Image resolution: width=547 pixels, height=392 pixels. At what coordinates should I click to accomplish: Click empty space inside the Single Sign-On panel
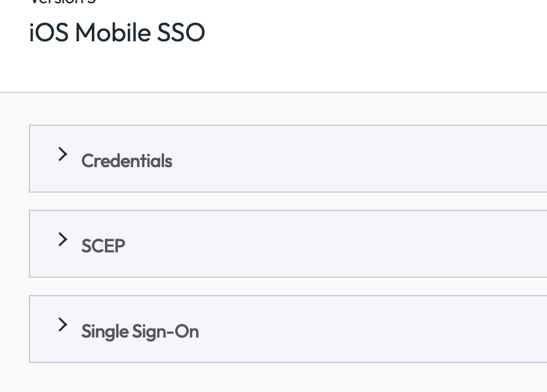click(361, 330)
